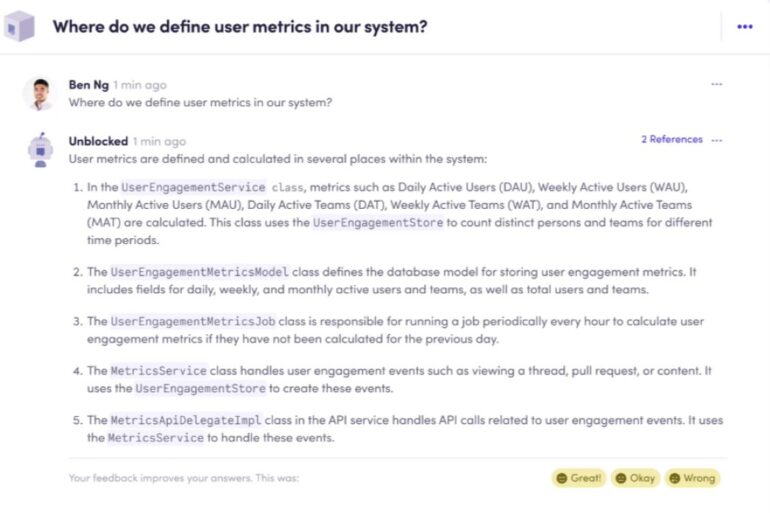Open more options for Unblocked's answer
Screen dimensions: 770x513
pyautogui.click(x=716, y=140)
